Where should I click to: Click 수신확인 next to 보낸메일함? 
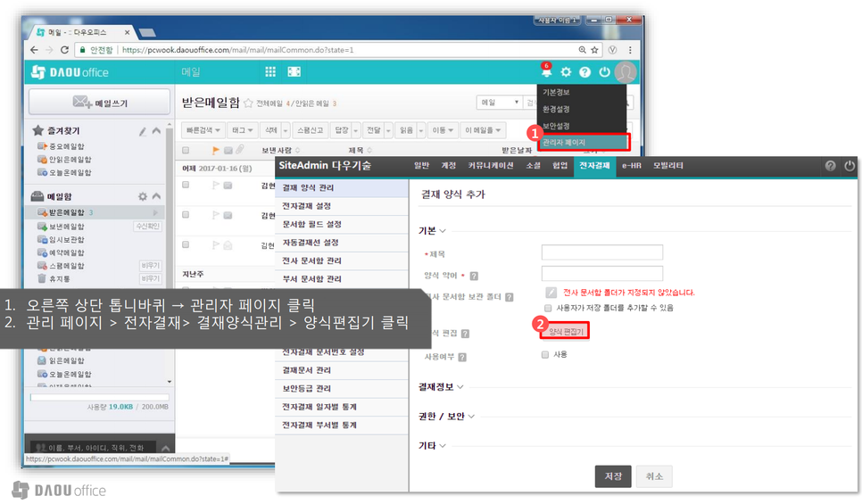[x=147, y=227]
